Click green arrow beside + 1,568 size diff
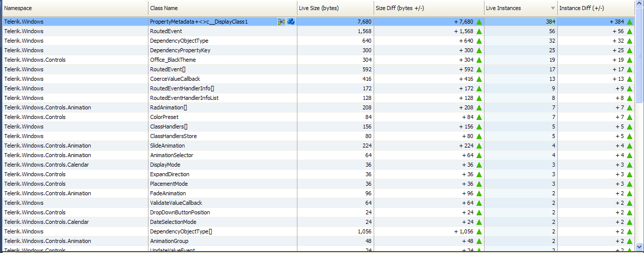 [479, 32]
